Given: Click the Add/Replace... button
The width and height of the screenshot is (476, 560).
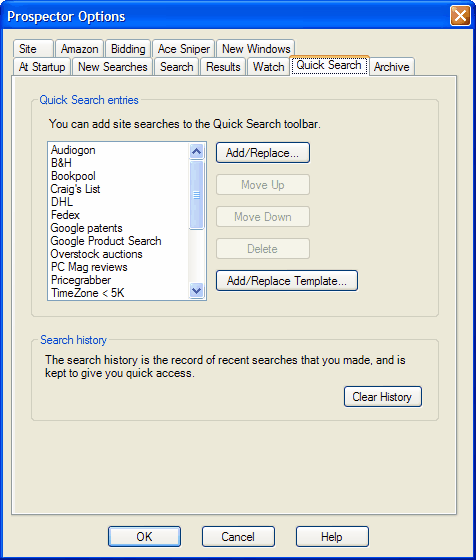Looking at the screenshot, I should pyautogui.click(x=263, y=153).
